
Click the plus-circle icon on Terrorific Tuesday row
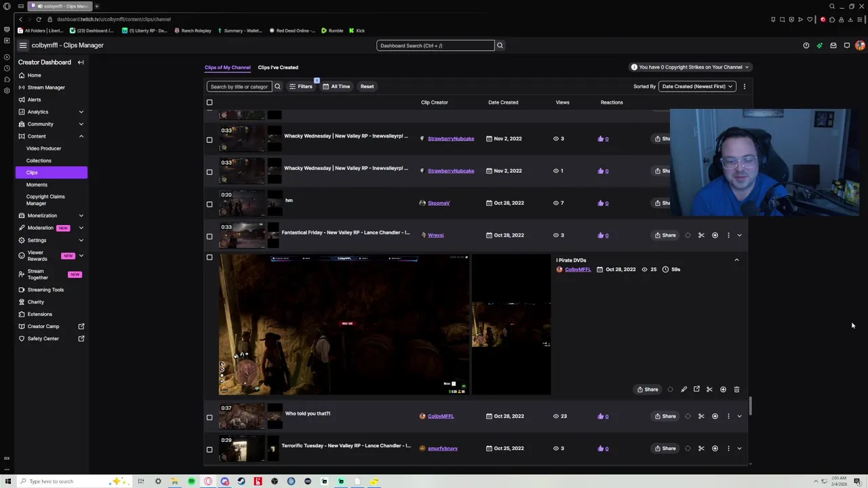pyautogui.click(x=715, y=449)
